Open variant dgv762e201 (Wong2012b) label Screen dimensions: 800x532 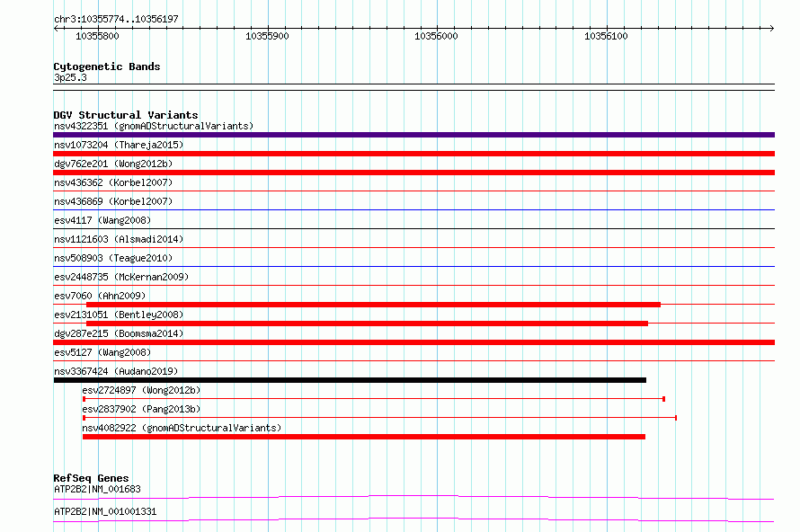pos(113,164)
